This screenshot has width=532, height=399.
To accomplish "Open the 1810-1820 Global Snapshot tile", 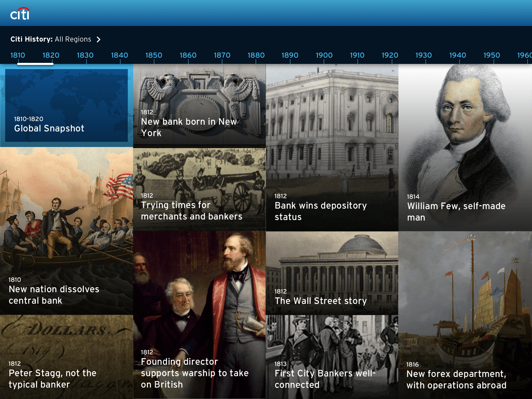I will pos(66,105).
